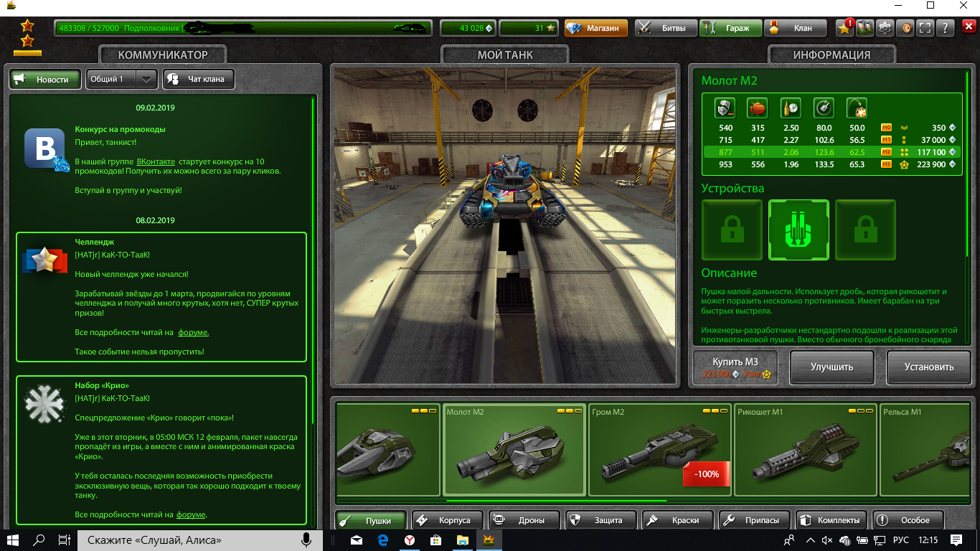Click the Подполковник rank stars insignia
Viewport: 980px width, 551px height.
point(27,37)
